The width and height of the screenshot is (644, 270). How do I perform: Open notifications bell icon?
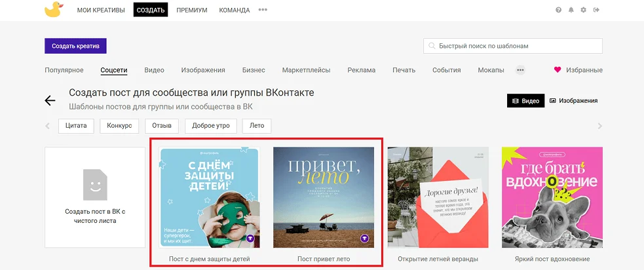click(571, 10)
